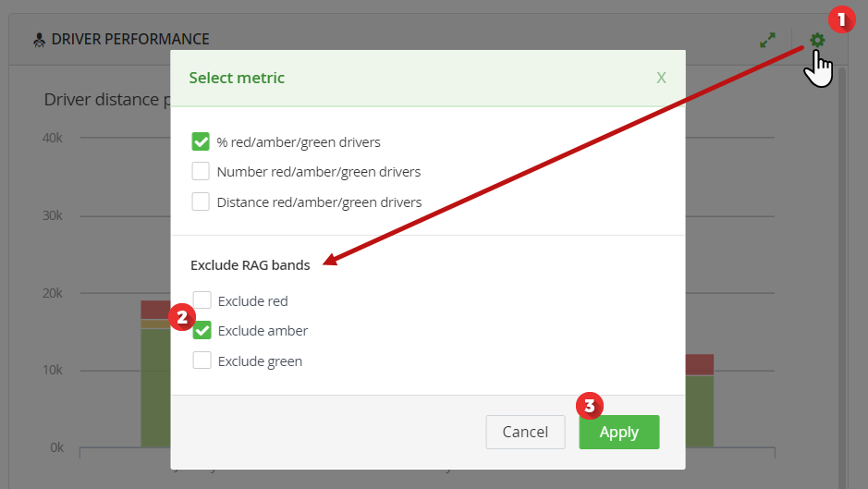Click the Cancel button
The image size is (868, 489).
pos(525,432)
